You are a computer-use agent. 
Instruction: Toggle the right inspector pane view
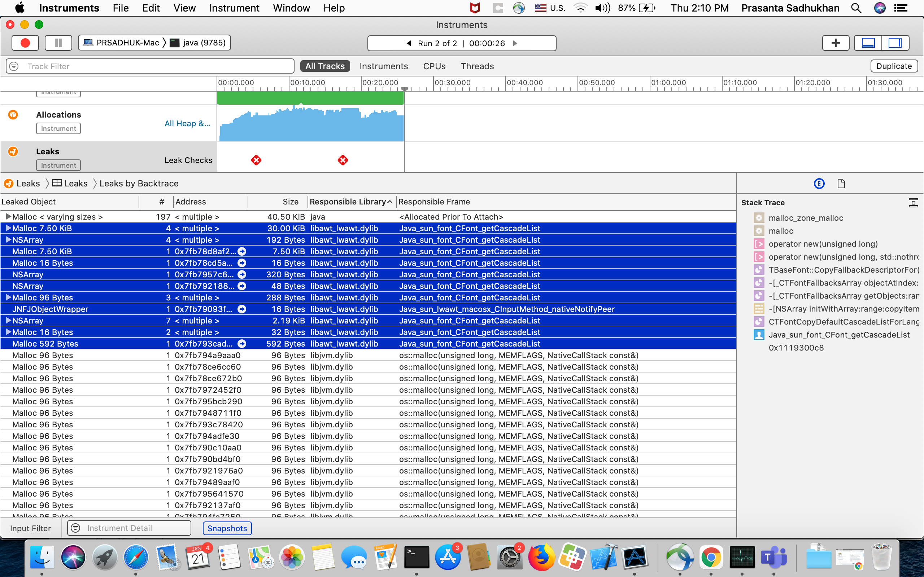click(x=895, y=43)
